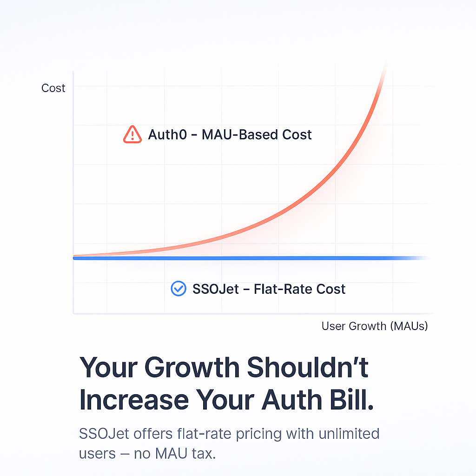Click the word "SSOJet" beside the blue checkmark
The width and height of the screenshot is (476, 476).
click(215, 289)
